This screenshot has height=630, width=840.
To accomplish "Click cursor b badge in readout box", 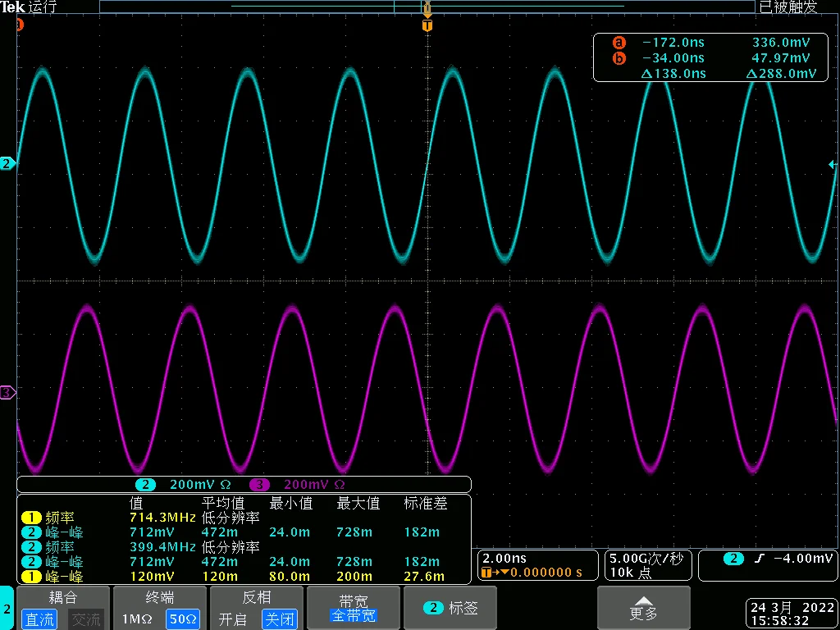I will pyautogui.click(x=619, y=58).
